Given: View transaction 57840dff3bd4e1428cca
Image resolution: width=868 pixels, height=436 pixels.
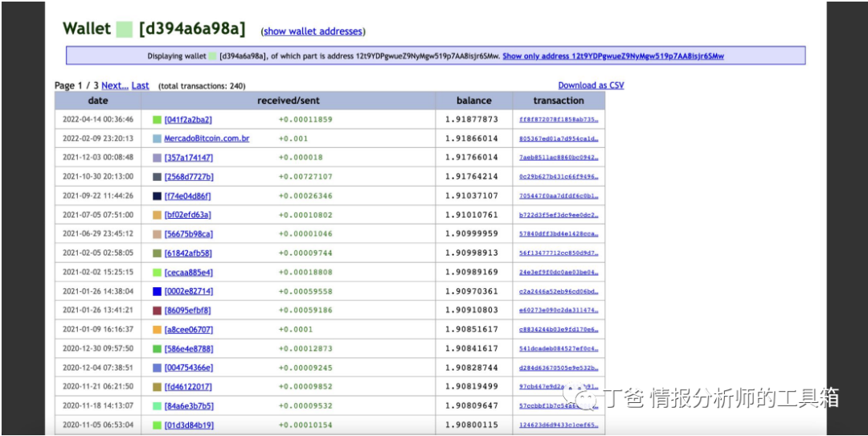Looking at the screenshot, I should click(x=559, y=234).
